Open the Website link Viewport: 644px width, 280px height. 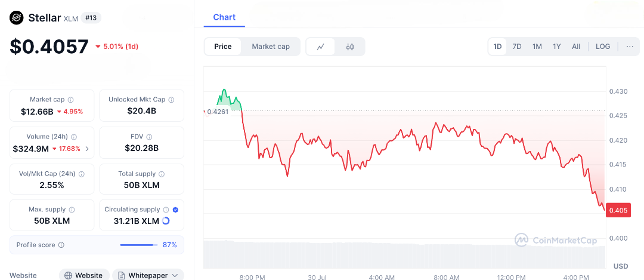(84, 275)
